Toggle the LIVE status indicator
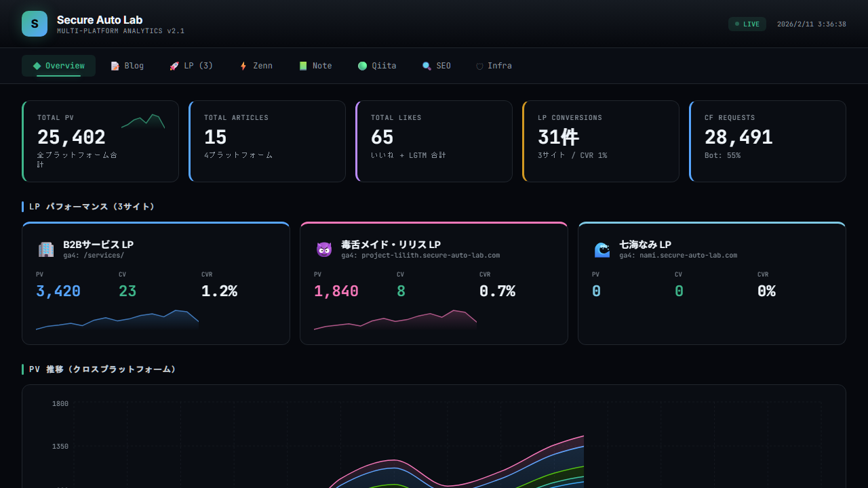The height and width of the screenshot is (488, 868). [747, 23]
